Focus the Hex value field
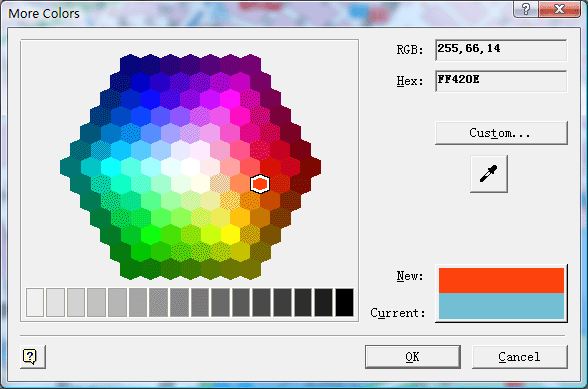This screenshot has height=389, width=588. pos(501,81)
